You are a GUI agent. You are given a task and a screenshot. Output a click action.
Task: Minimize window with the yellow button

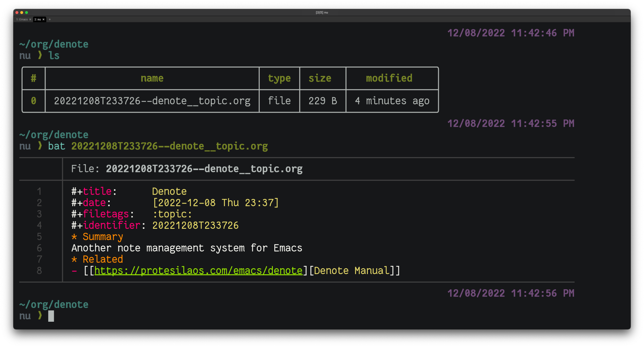22,12
